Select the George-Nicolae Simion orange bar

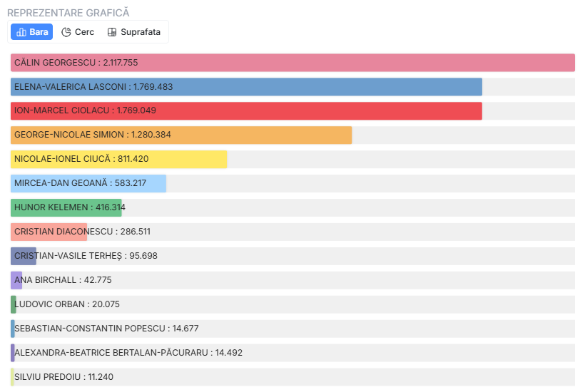click(x=181, y=135)
